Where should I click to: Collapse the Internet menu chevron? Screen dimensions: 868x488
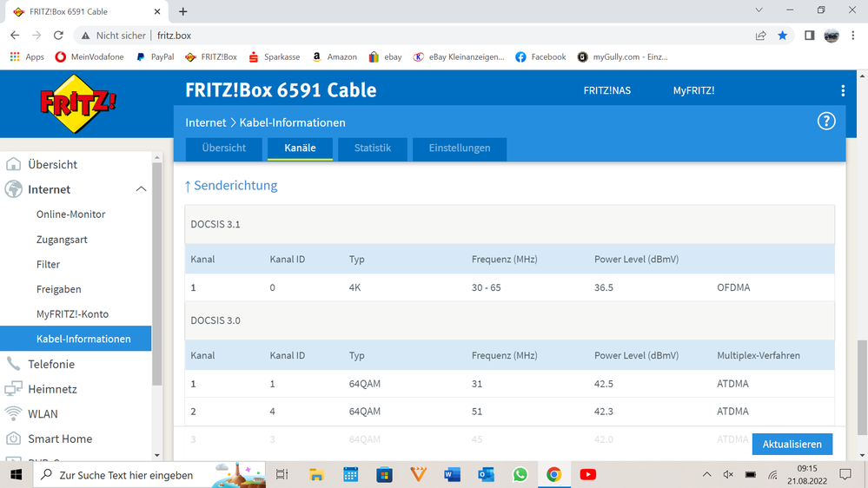141,189
